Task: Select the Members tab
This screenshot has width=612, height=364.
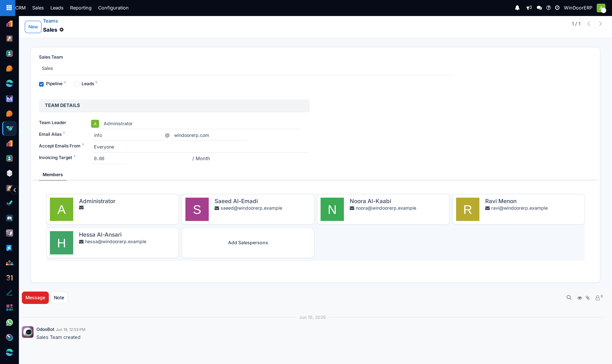Action: click(52, 175)
